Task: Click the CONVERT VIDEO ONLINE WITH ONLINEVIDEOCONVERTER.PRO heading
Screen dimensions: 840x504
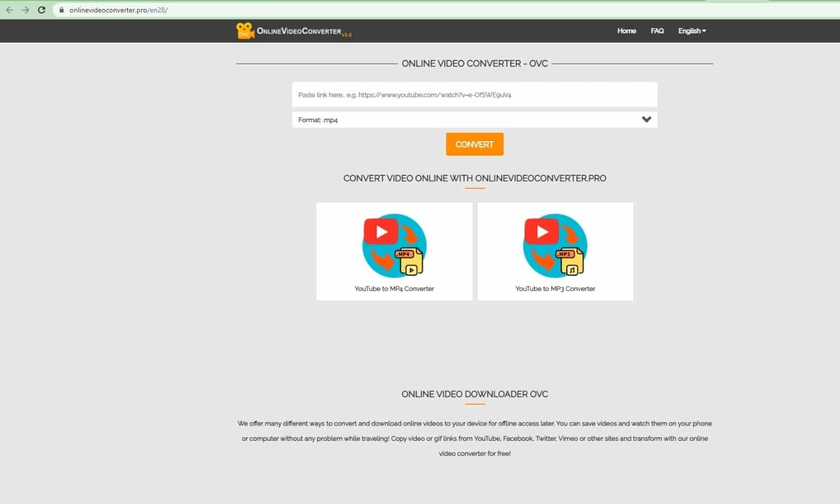Action: [x=474, y=178]
